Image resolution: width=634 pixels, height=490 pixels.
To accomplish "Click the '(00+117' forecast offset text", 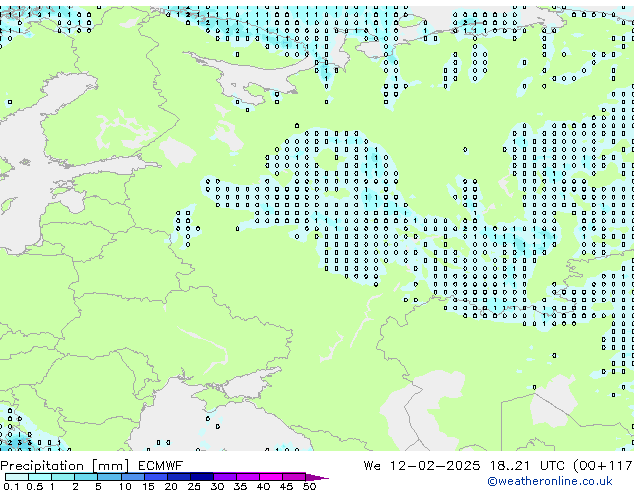I will pos(603,466).
